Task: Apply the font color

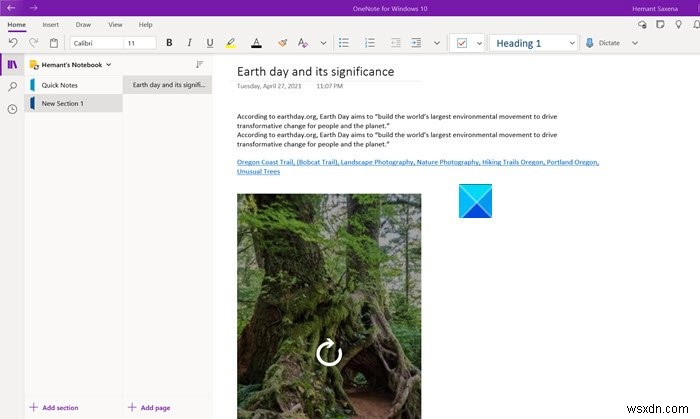Action: (x=256, y=43)
